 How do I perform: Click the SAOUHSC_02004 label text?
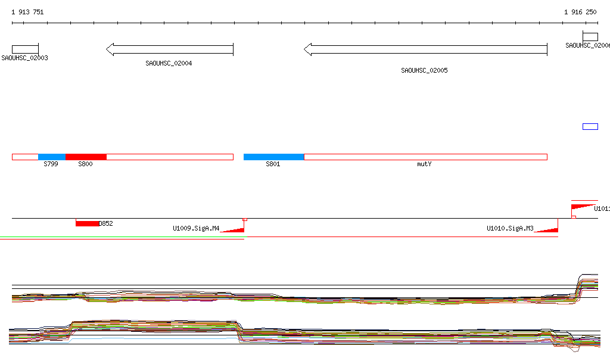point(169,63)
